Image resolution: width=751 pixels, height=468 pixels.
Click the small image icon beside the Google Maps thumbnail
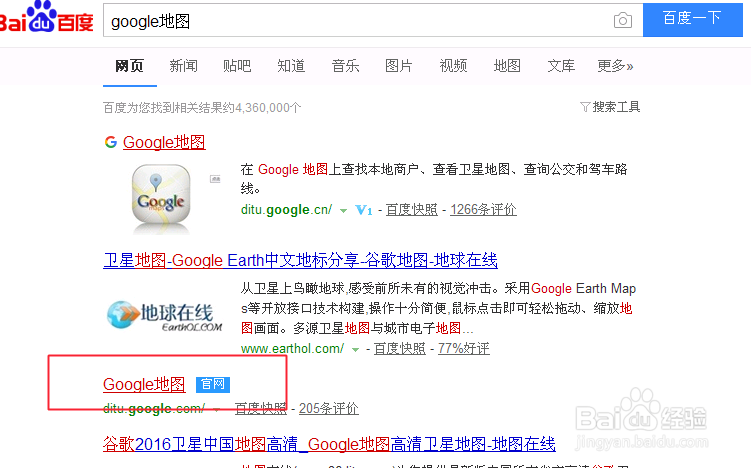point(216,179)
